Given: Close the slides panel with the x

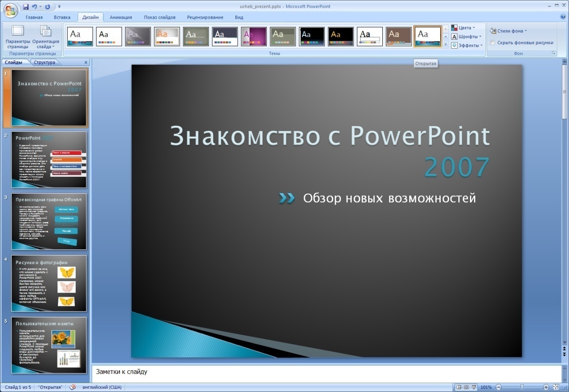Looking at the screenshot, I should [x=86, y=62].
